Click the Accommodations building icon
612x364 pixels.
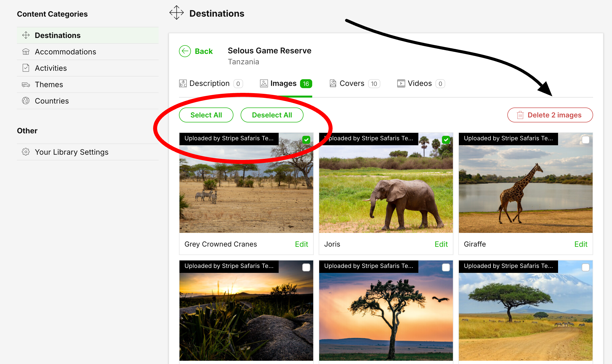click(x=26, y=52)
